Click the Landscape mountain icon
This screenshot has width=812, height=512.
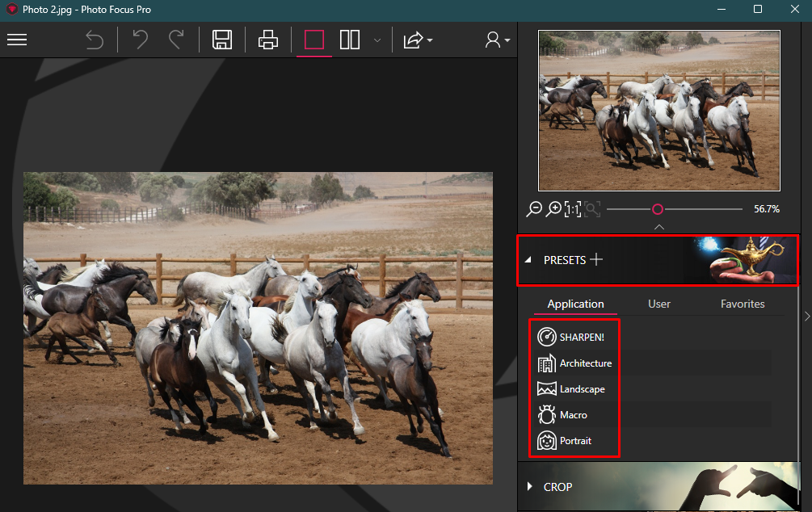tap(546, 388)
